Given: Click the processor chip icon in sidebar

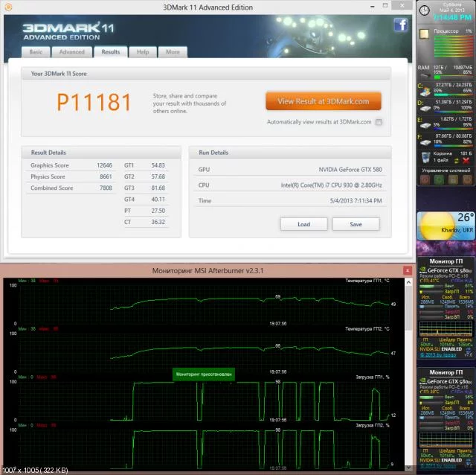Looking at the screenshot, I should 425,34.
